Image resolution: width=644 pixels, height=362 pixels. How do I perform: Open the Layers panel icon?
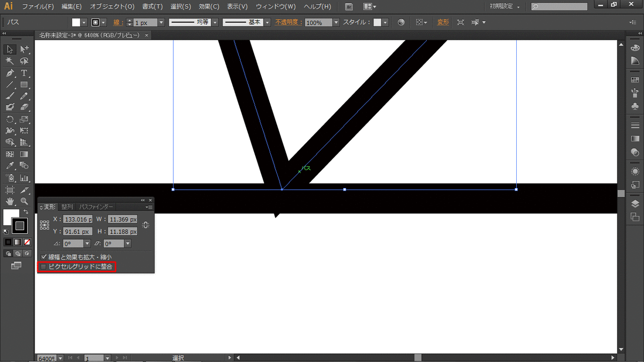(635, 204)
